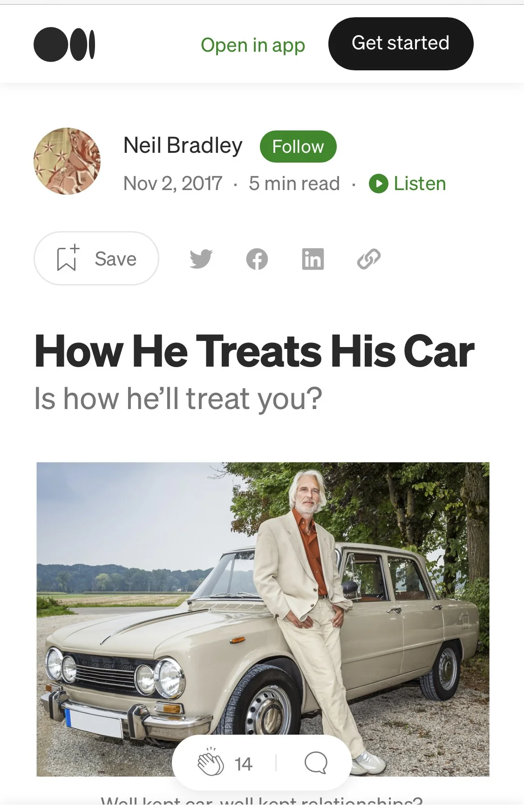This screenshot has height=812, width=524.
Task: Share the article on LinkedIn
Action: coord(313,259)
